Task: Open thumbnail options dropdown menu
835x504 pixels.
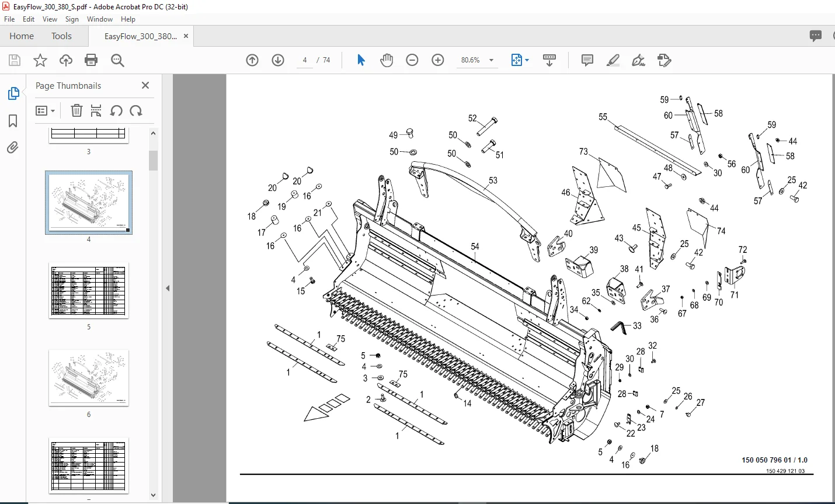Action: point(46,110)
